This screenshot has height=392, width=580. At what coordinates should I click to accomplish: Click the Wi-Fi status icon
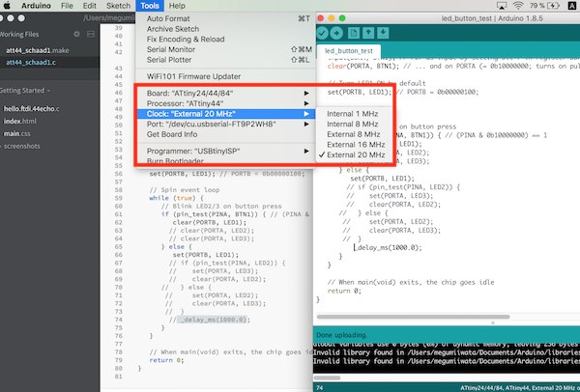(518, 6)
